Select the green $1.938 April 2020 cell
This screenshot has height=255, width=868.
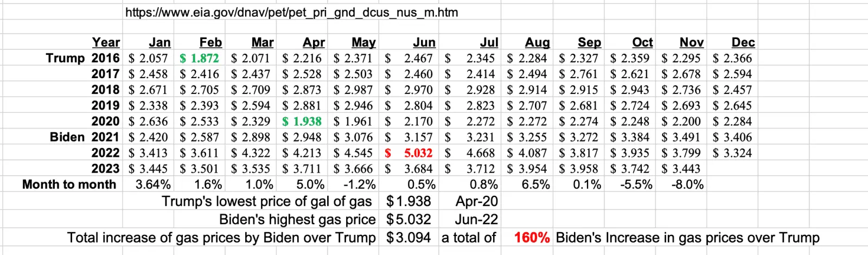pyautogui.click(x=302, y=122)
